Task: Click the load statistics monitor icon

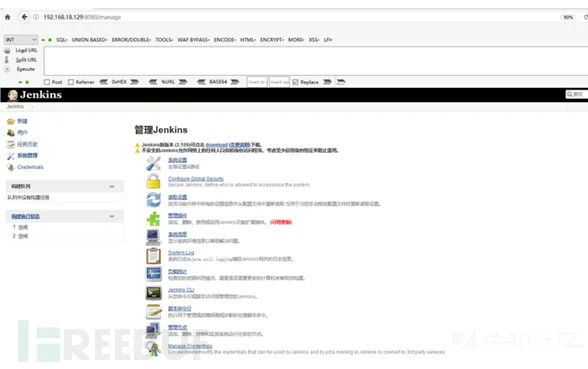Action: click(153, 274)
